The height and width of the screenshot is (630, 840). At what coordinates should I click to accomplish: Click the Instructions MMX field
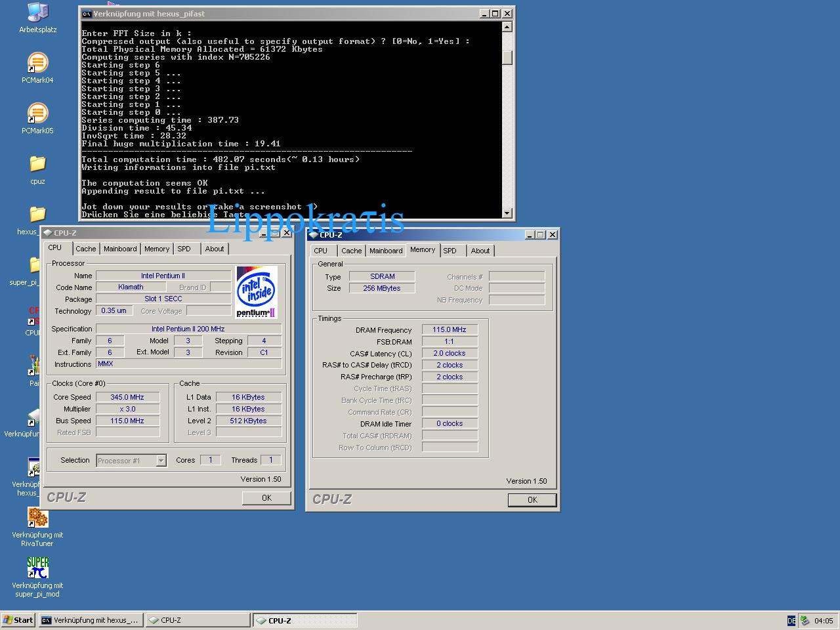[x=188, y=364]
